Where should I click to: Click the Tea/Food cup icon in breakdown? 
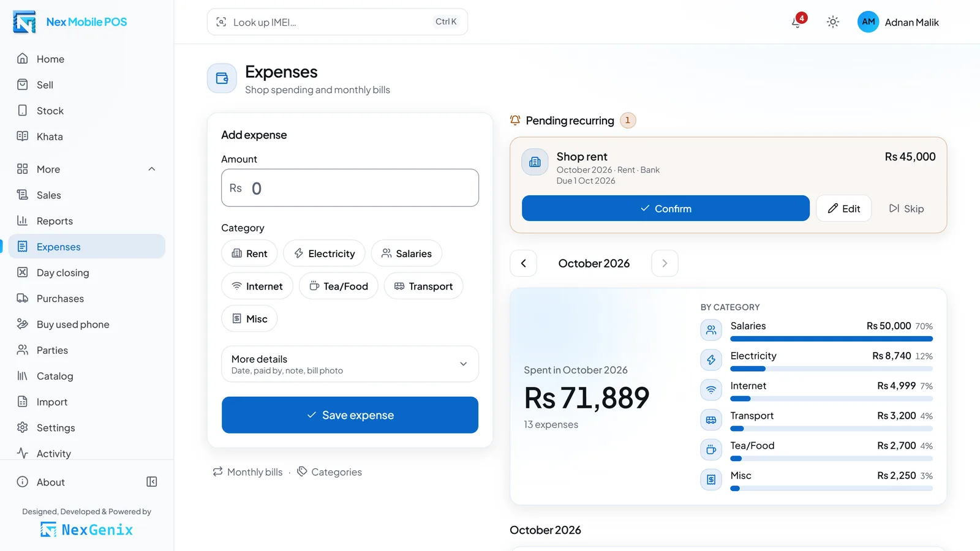[x=711, y=450]
